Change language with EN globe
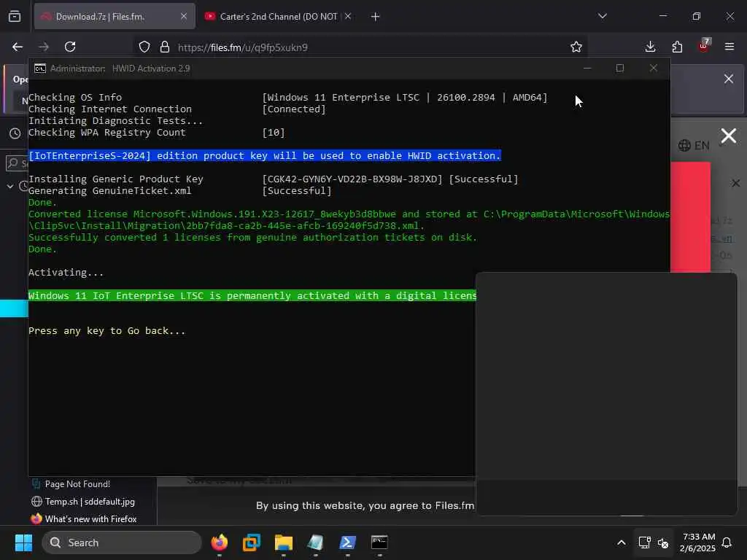Viewport: 747px width, 560px height. click(694, 145)
